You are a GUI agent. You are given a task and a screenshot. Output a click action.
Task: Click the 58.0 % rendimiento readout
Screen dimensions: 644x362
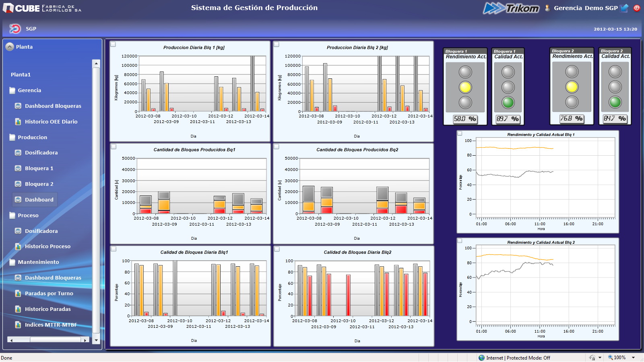click(465, 119)
